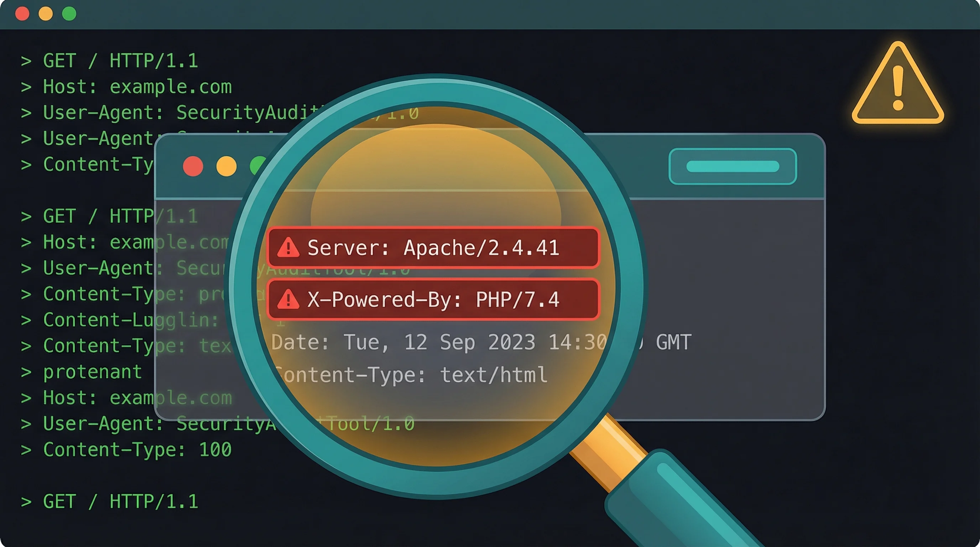Select the Server: Apache/2.4.41 header alert

click(433, 248)
